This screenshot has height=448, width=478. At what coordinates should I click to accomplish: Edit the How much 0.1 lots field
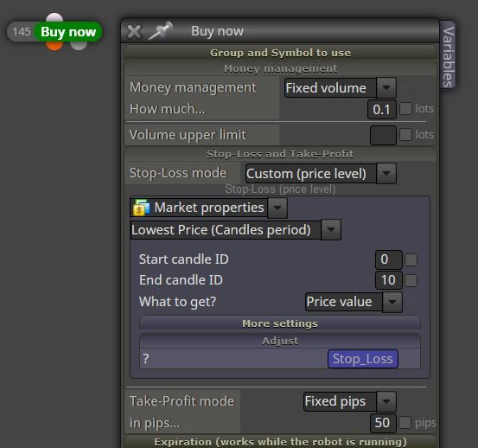coord(382,109)
